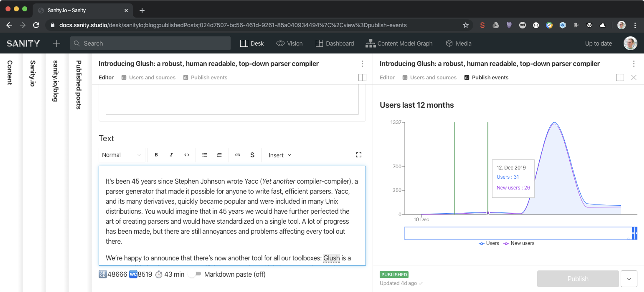The image size is (644, 292).
Task: Create new document with plus icon
Action: [x=57, y=43]
